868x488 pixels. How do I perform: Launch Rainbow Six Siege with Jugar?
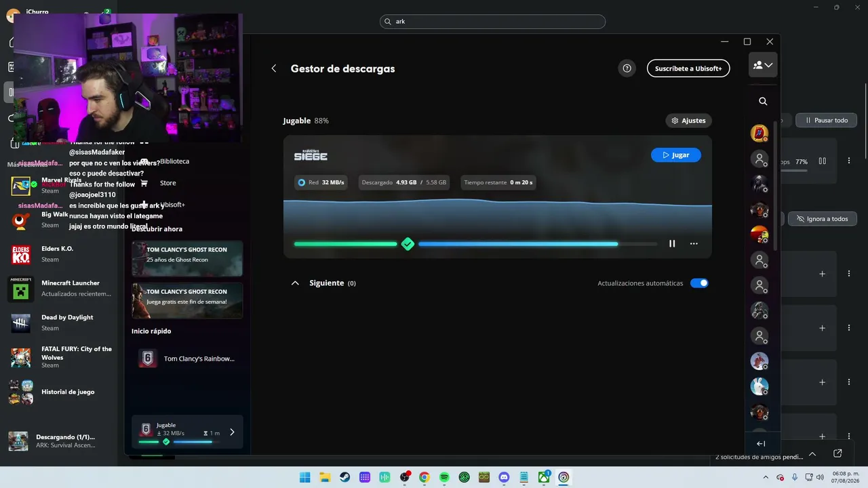point(676,155)
